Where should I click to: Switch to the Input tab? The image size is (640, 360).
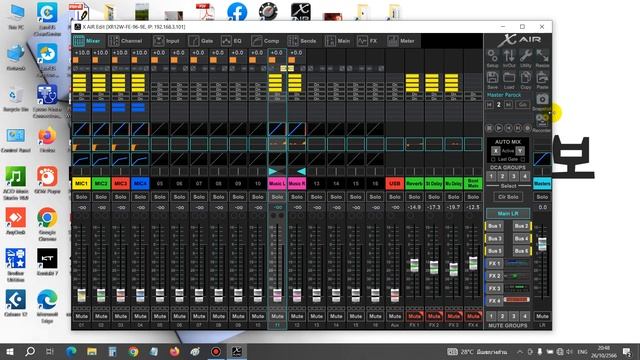(x=167, y=41)
